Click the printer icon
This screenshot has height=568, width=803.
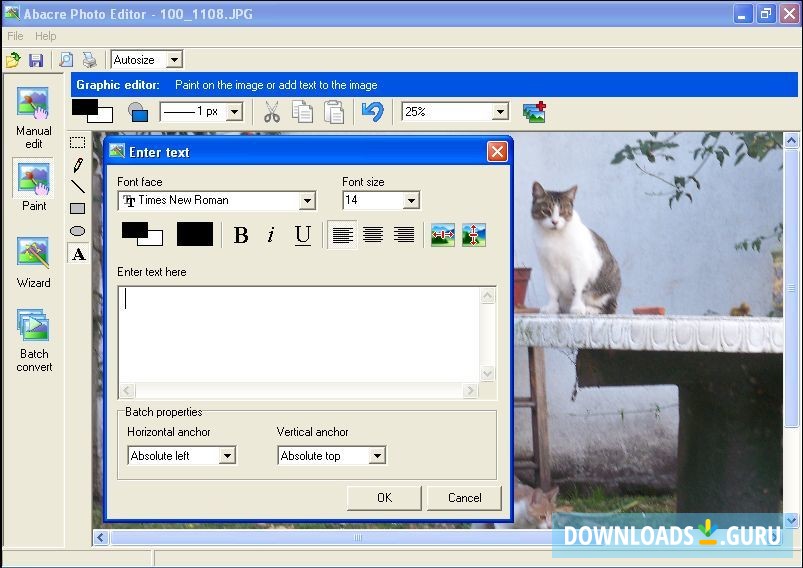[90, 60]
